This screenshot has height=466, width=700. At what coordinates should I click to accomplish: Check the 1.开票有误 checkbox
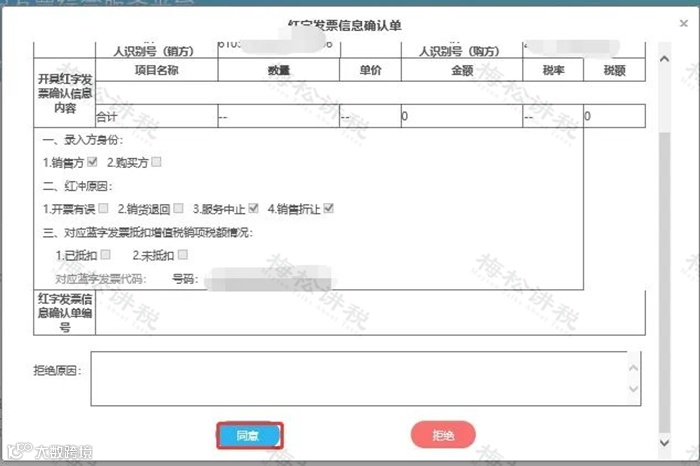coord(103,208)
